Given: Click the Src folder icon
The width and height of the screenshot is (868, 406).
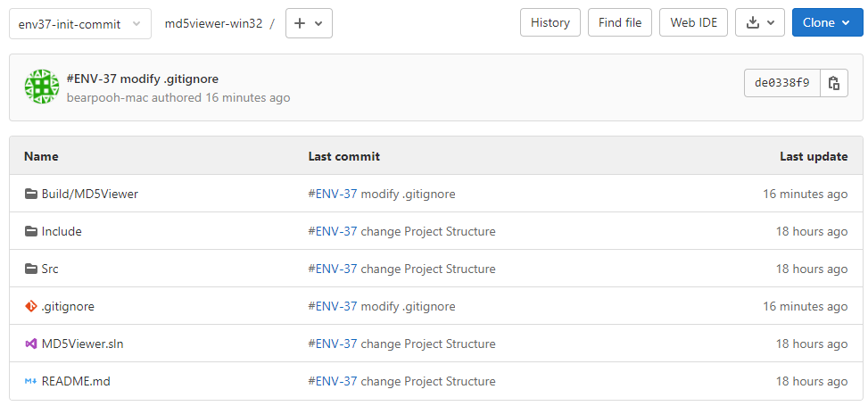Looking at the screenshot, I should tap(31, 269).
